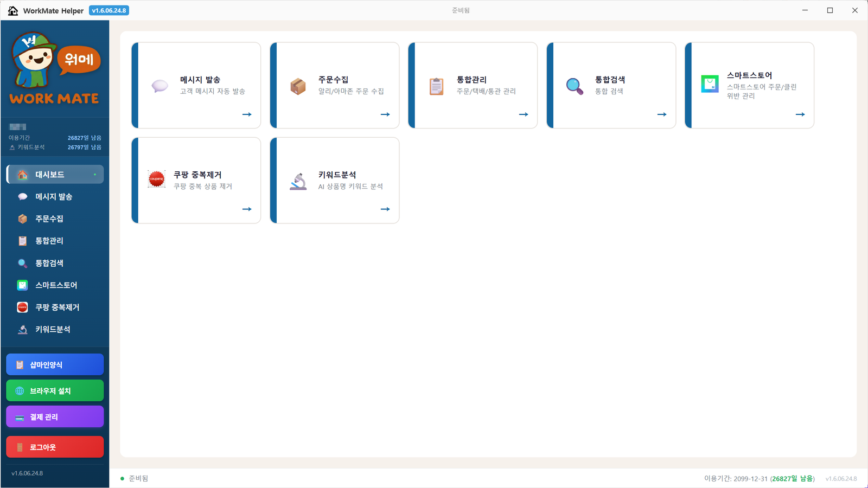Click the microscope icon beside sidebar 키워드분석
Viewport: 868px width, 488px height.
tap(23, 330)
